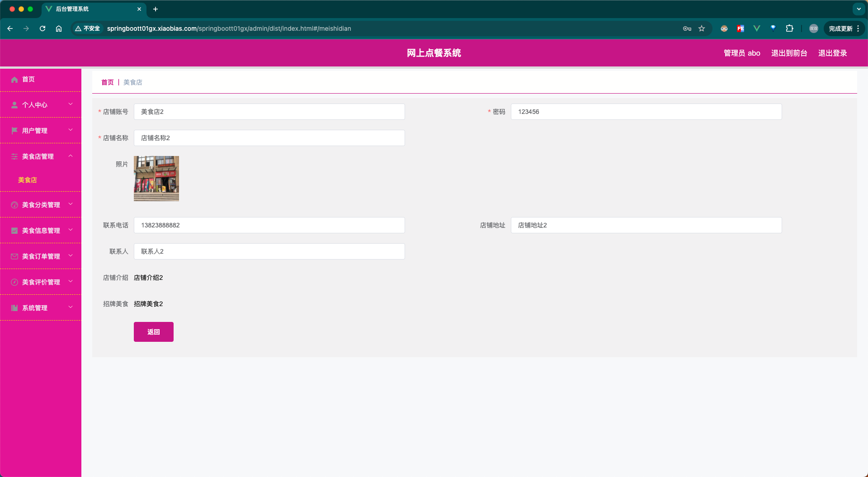Viewport: 868px width, 477px height.
Task: Click the 店铺账号 input field
Action: coord(269,112)
